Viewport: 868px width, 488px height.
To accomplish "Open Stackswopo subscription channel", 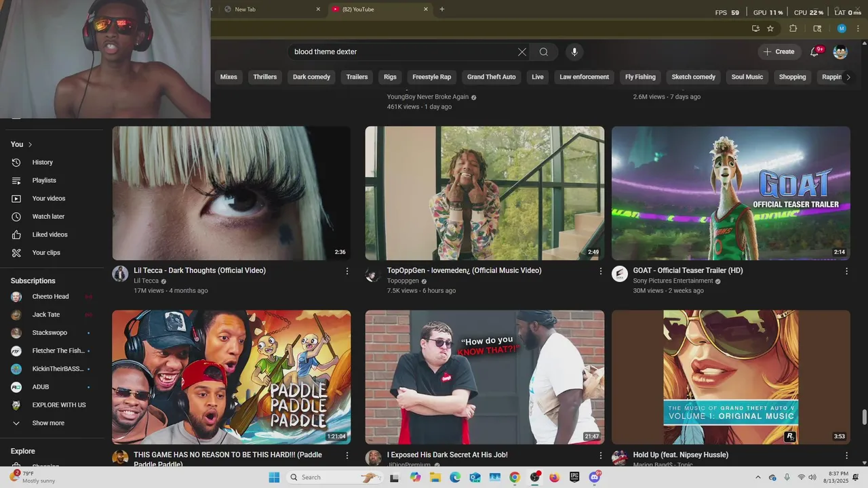I will tap(50, 333).
